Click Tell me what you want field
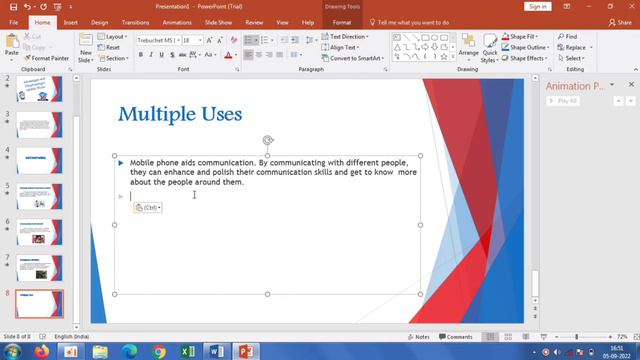 [409, 22]
